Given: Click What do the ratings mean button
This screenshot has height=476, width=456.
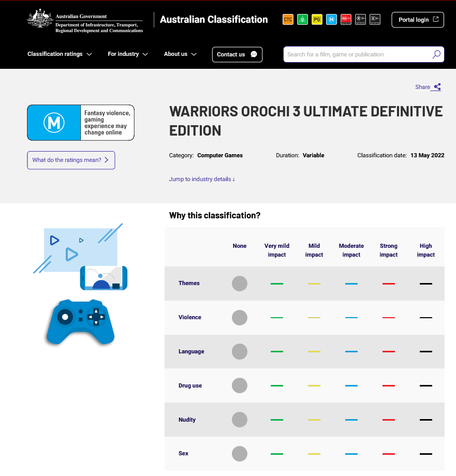Looking at the screenshot, I should coord(71,160).
